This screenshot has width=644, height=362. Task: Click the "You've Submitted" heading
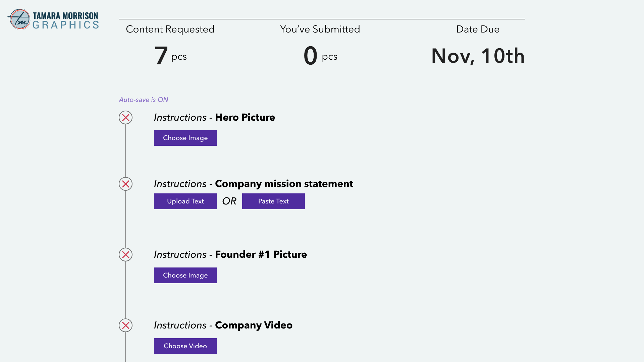320,29
